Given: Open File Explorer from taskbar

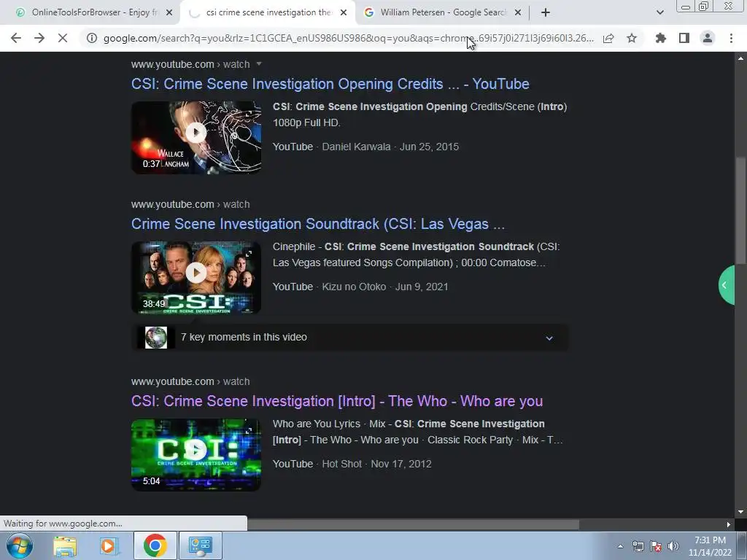Looking at the screenshot, I should (65, 545).
